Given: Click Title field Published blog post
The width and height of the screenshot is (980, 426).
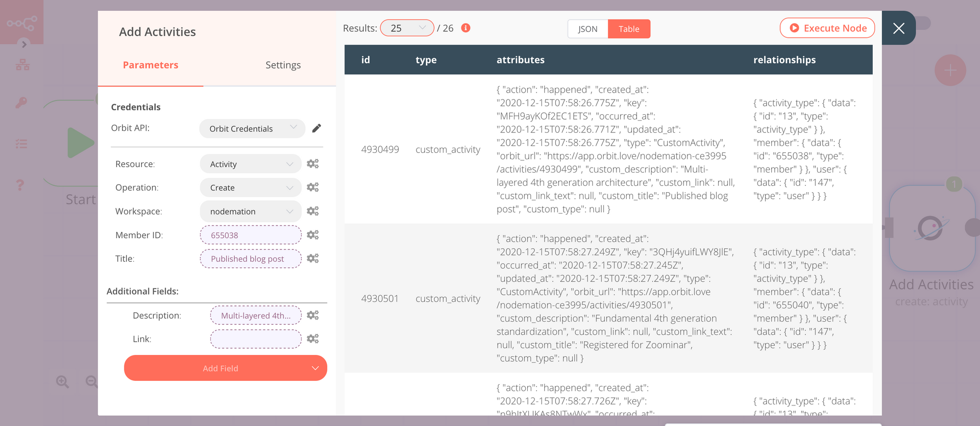Looking at the screenshot, I should click(250, 258).
